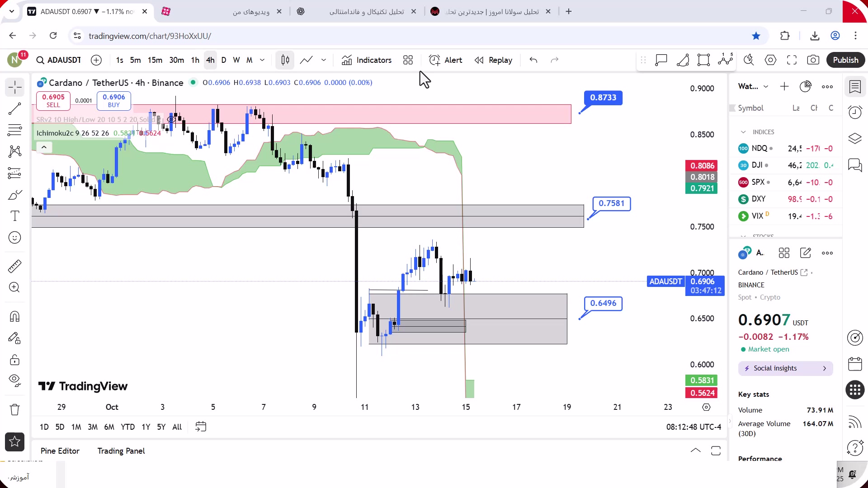The width and height of the screenshot is (868, 488).
Task: Open the chart settings hexagon icon
Action: point(771,60)
